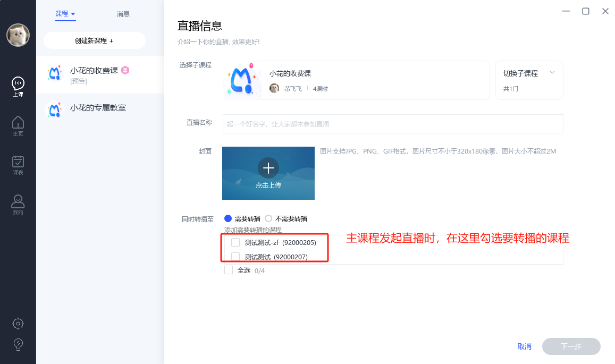Click the 下一步 next button

(571, 346)
